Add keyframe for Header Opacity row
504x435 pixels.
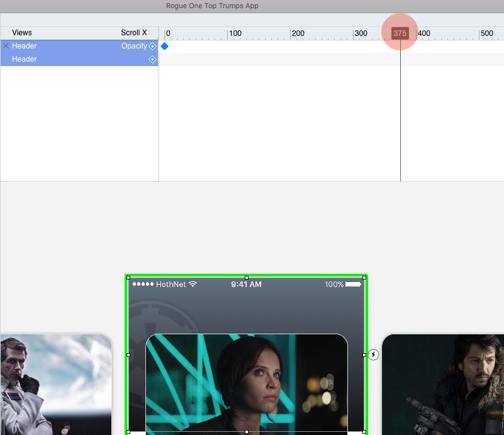tap(153, 47)
